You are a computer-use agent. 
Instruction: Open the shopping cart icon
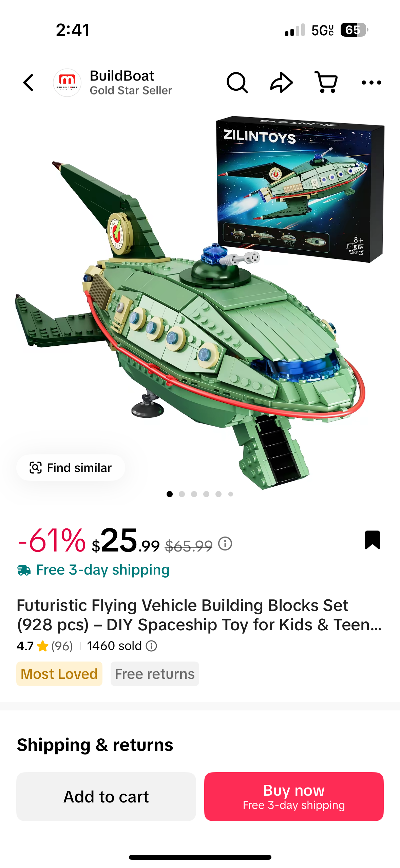pos(326,83)
